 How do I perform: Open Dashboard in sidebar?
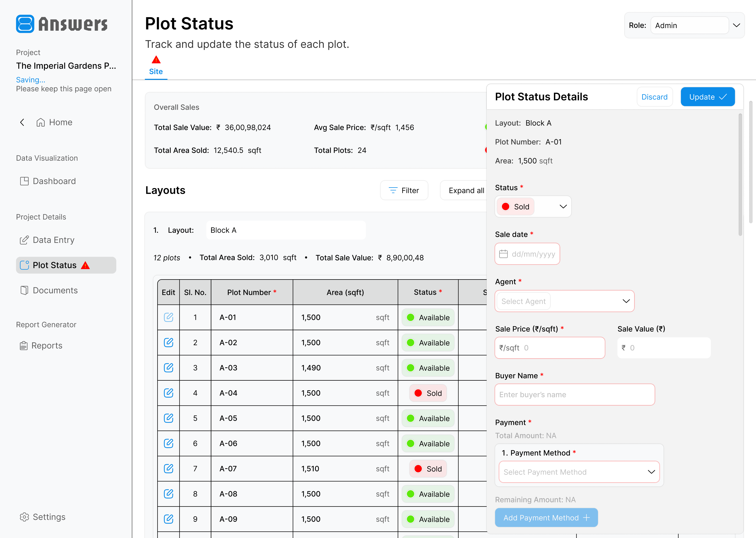click(48, 181)
